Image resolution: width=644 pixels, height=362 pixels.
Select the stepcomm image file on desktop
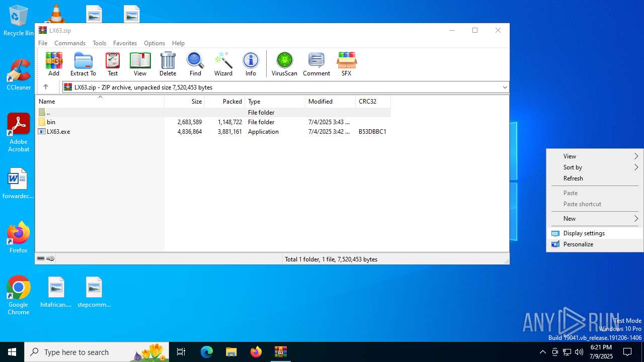[94, 292]
